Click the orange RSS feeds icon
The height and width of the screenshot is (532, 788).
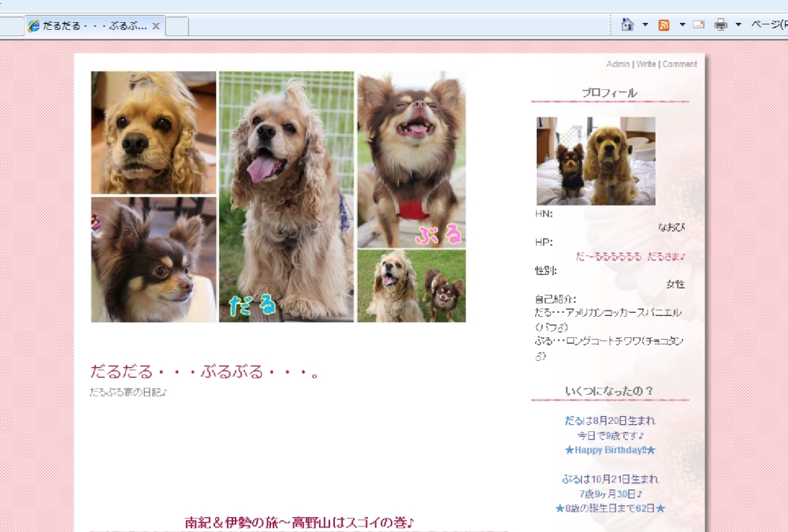click(663, 24)
